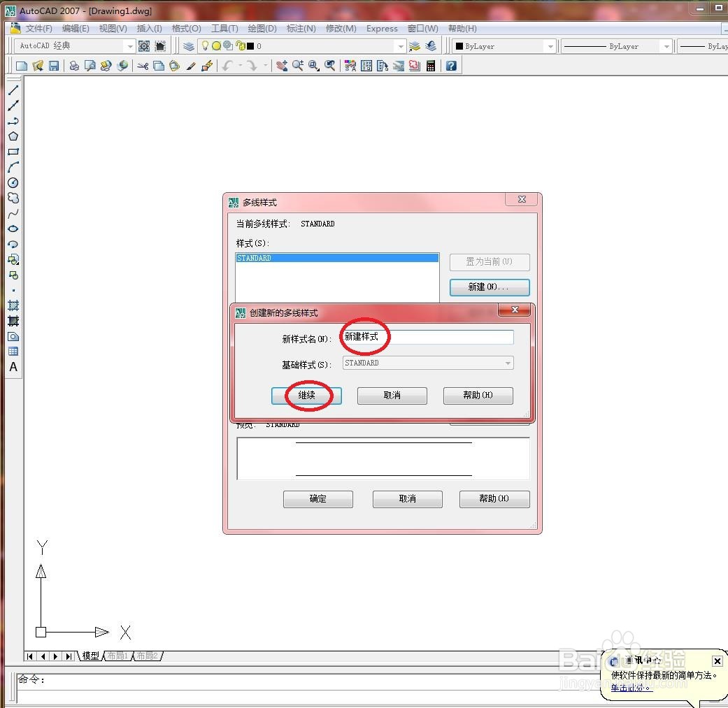Select the Point tool
Viewport: 728px width, 708px height.
(x=13, y=291)
